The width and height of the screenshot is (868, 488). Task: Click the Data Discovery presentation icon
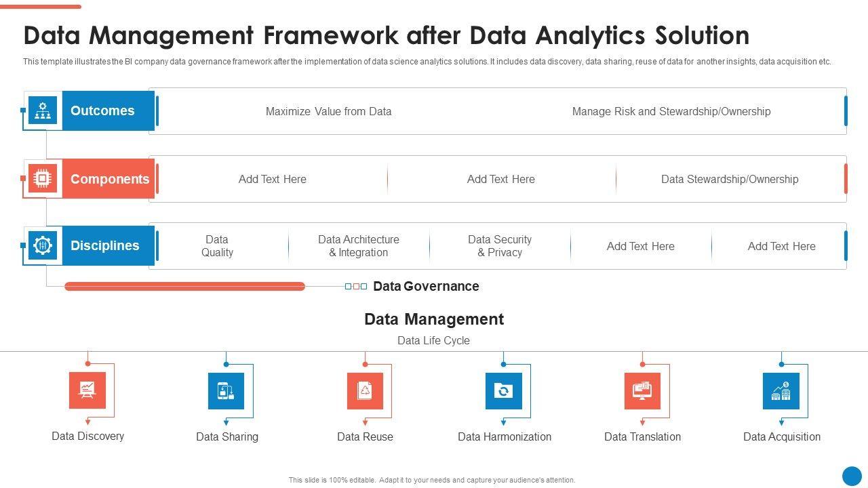[x=87, y=390]
